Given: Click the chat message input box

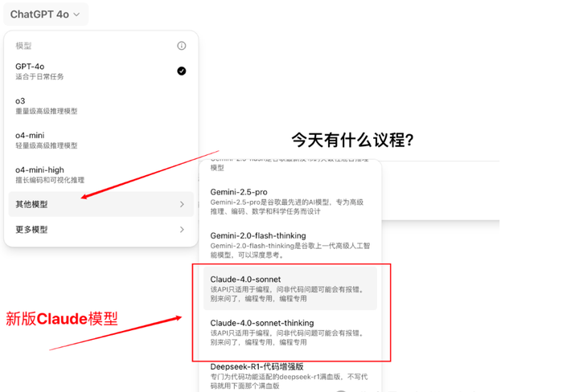Looking at the screenshot, I should 440,190.
